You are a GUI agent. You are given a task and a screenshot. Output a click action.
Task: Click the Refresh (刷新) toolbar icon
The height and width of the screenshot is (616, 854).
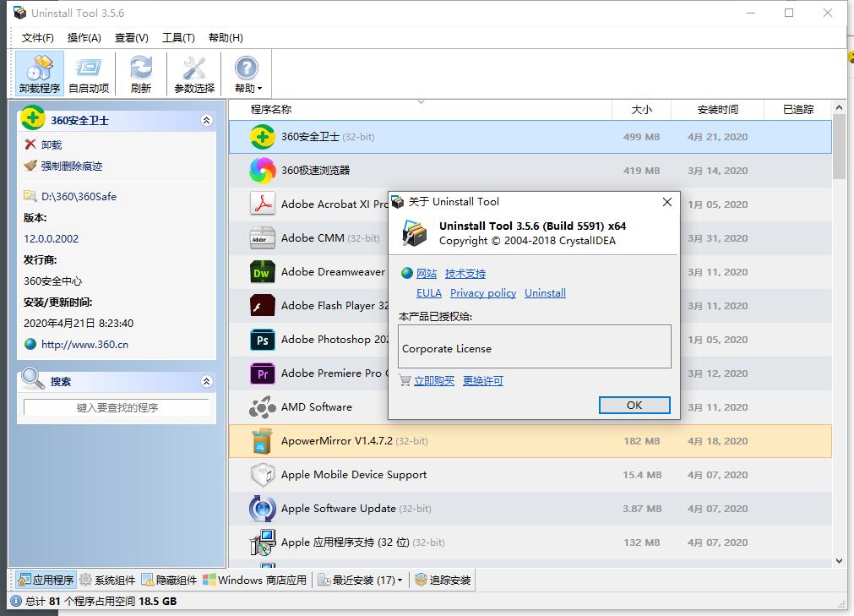pos(141,74)
